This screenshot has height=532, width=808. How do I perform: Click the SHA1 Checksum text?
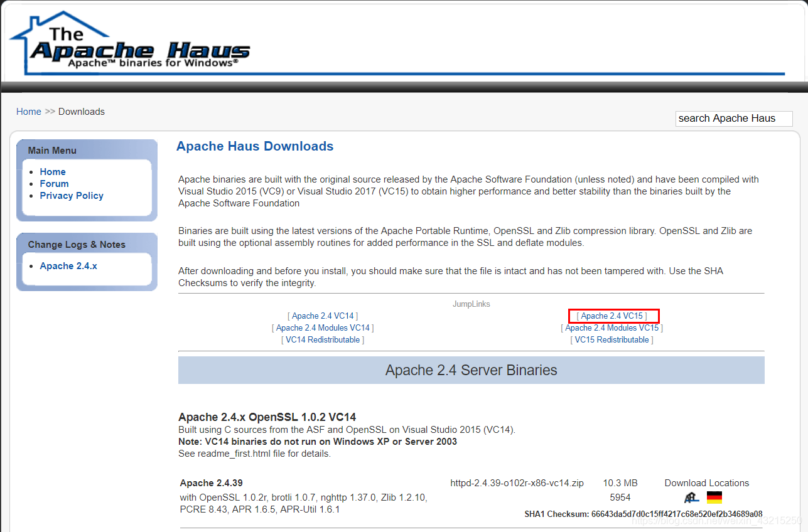click(x=644, y=514)
